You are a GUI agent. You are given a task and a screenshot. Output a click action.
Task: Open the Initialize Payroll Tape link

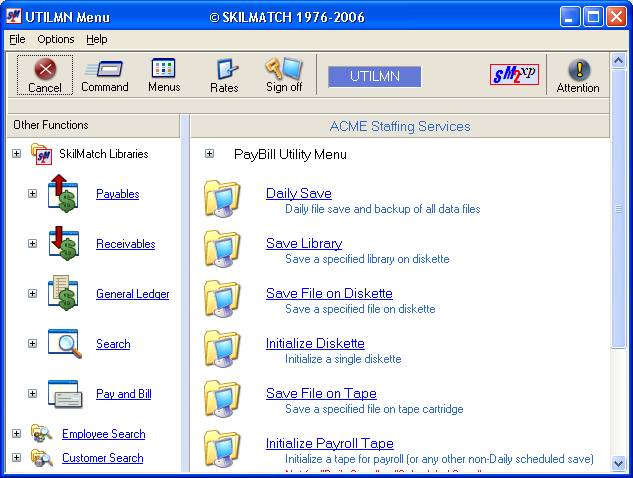tap(329, 444)
